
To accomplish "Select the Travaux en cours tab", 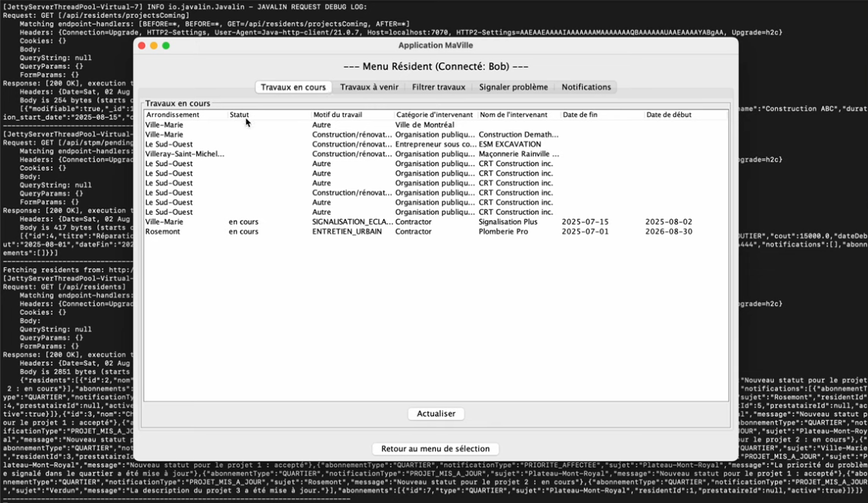I will point(294,87).
